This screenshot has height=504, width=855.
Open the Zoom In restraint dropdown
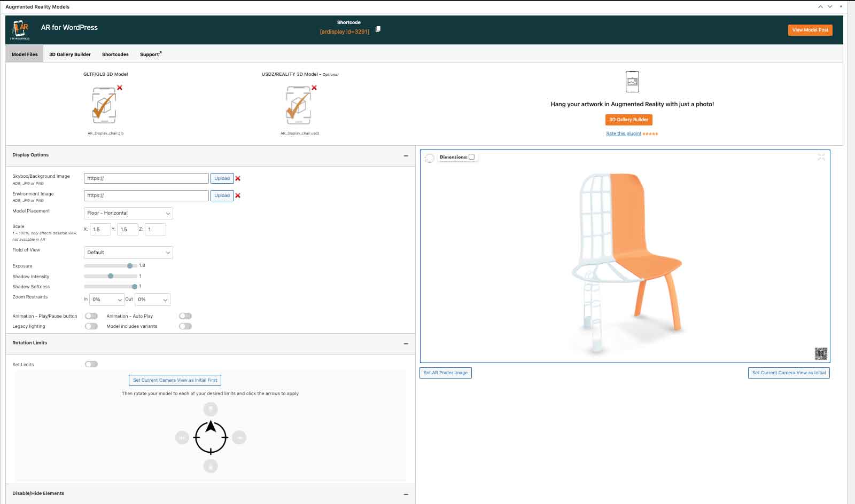pos(107,300)
